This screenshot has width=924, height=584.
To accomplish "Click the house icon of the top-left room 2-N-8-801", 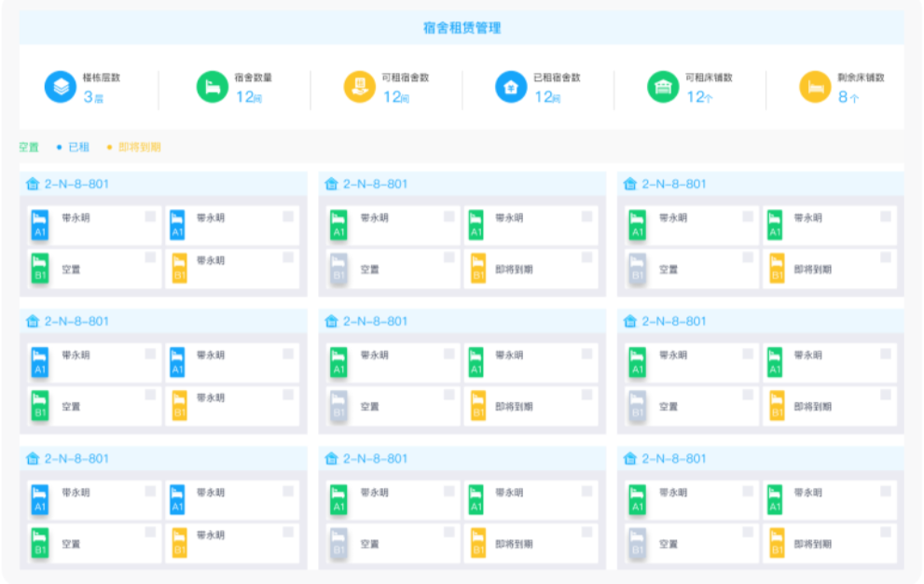I will tap(33, 184).
